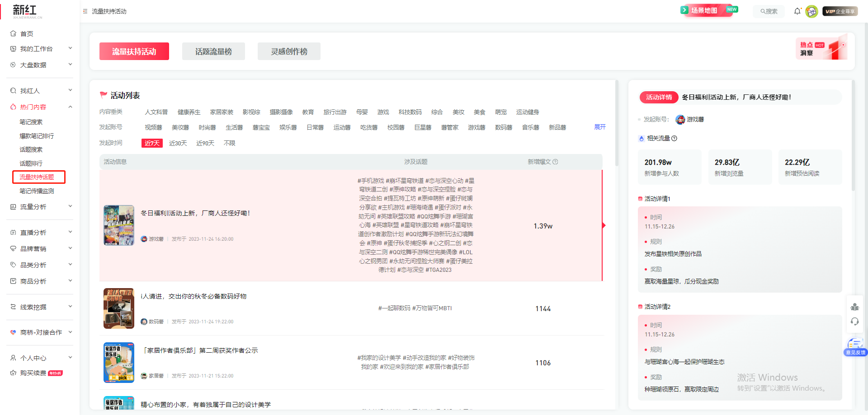Open activity 冬日福利活动上新，厂商人还怪好嘞！
868x415 pixels.
pyautogui.click(x=195, y=213)
